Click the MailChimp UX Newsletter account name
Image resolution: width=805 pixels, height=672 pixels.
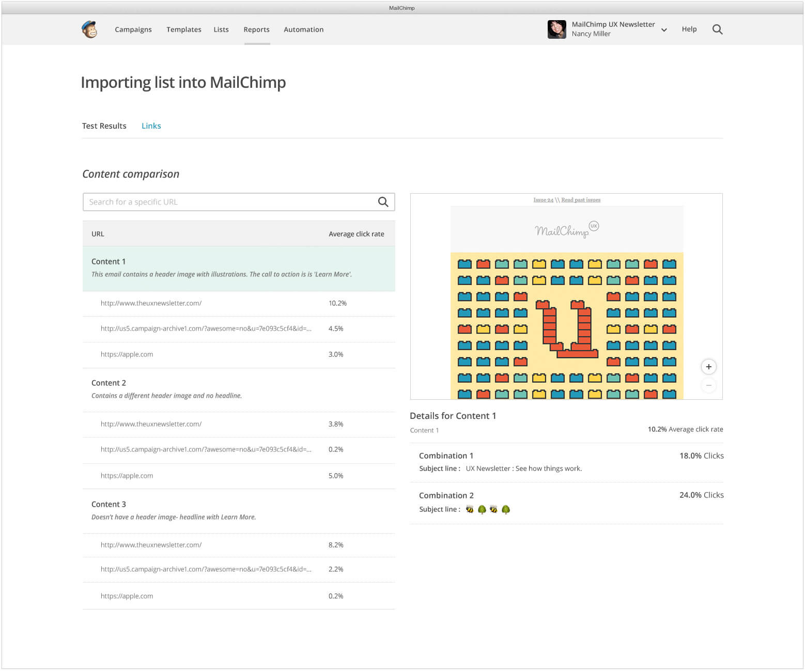[x=613, y=24]
